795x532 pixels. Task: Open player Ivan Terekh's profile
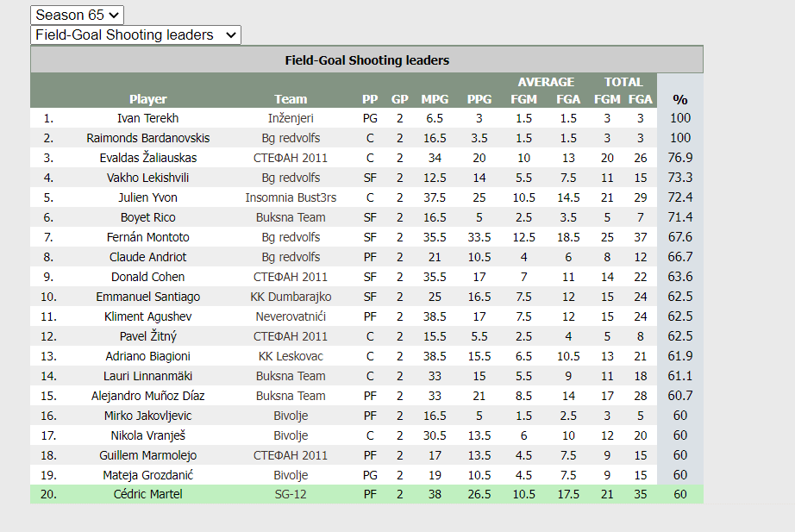coord(147,118)
